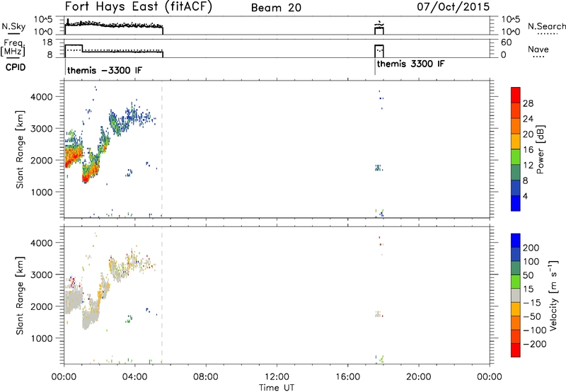Screen dimensions: 566x392
Task: Click the 'Nave' legend label
Action: (538, 49)
